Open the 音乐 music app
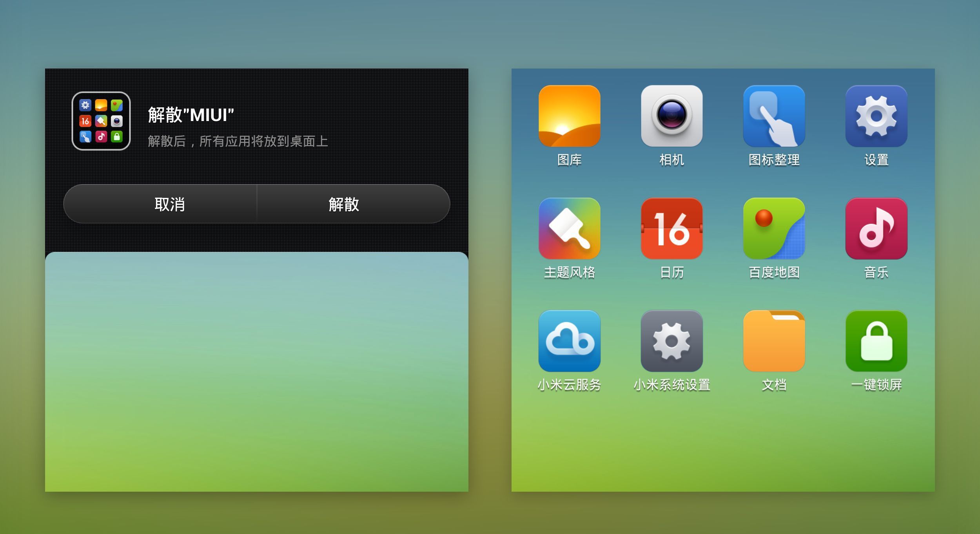980x534 pixels. [876, 228]
